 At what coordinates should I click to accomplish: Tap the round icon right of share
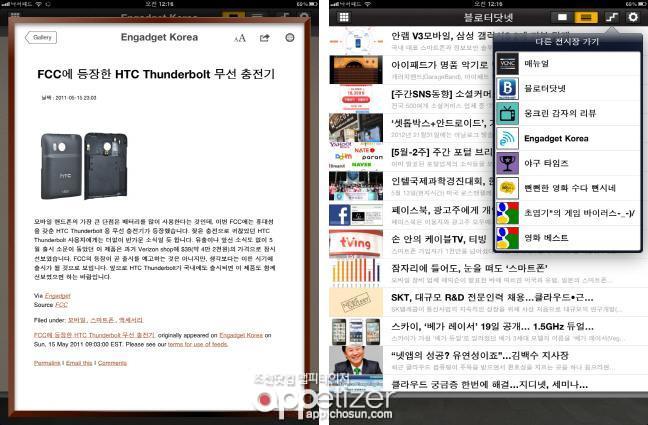coord(290,38)
